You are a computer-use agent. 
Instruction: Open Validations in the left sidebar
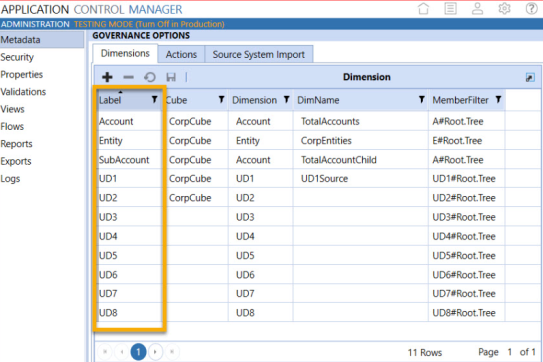23,92
